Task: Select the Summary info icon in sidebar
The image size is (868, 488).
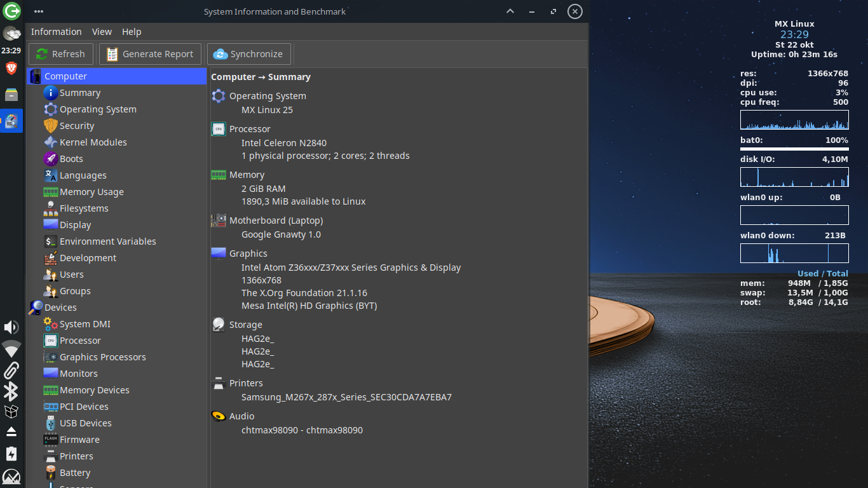Action: pyautogui.click(x=50, y=93)
